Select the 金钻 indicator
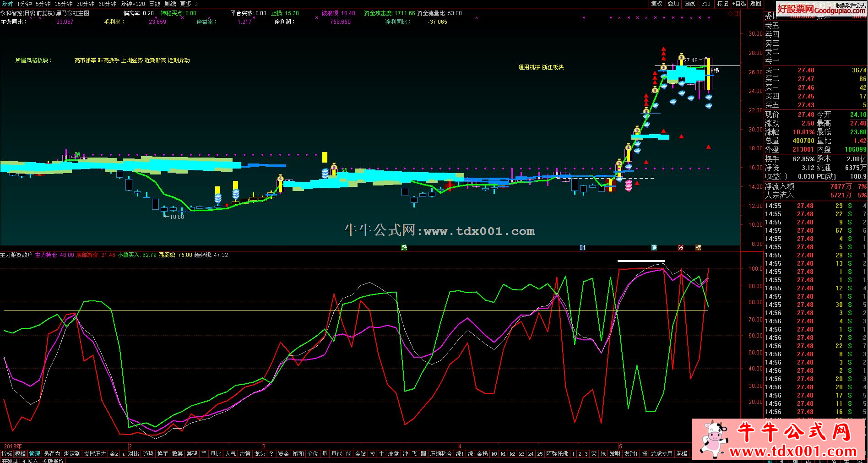This screenshot has width=868, height=463. coord(360,454)
